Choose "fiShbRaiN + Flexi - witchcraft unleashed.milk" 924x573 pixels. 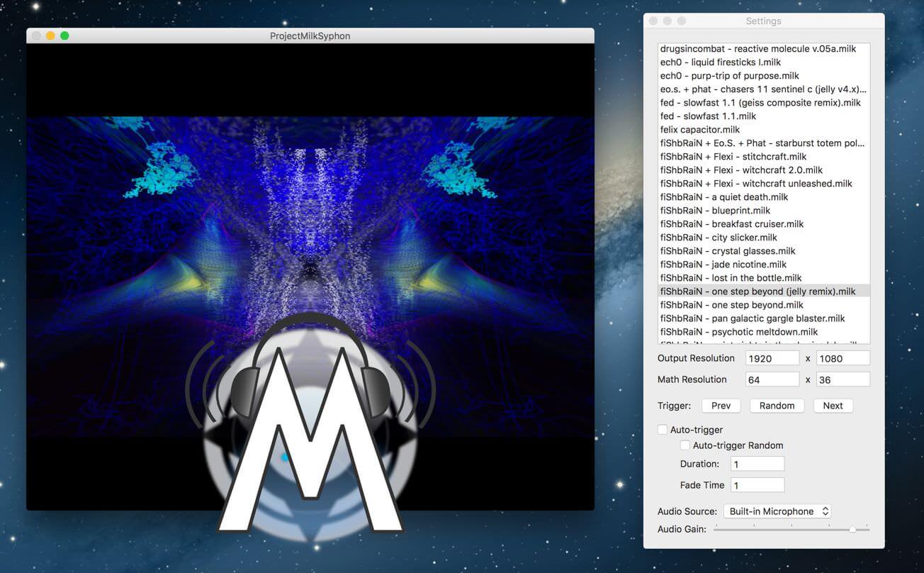coord(764,184)
